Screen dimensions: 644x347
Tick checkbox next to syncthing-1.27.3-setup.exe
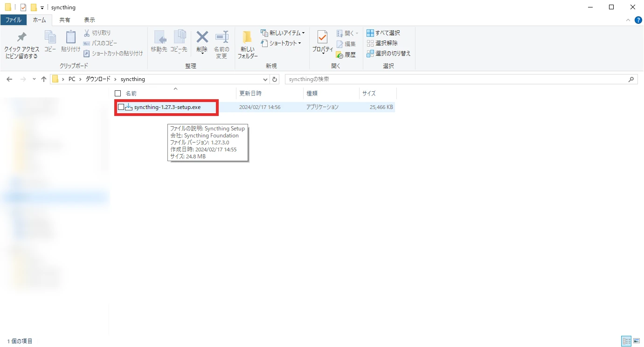(121, 107)
